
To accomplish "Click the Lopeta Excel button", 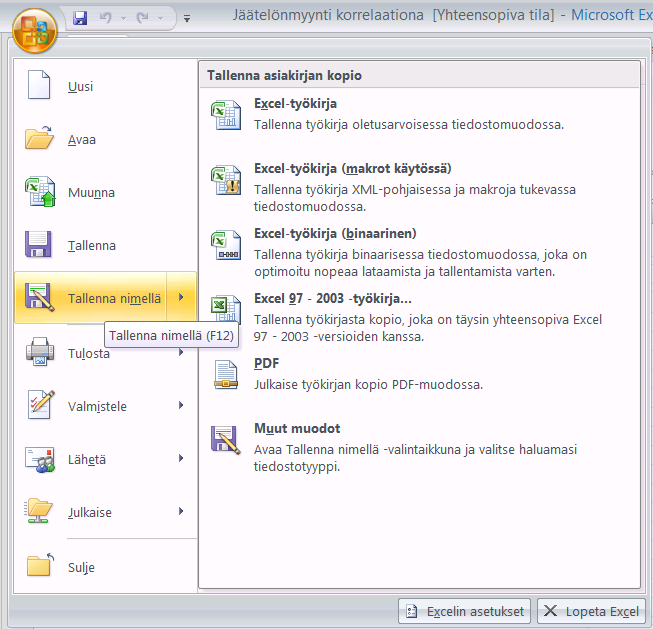I will [x=591, y=611].
